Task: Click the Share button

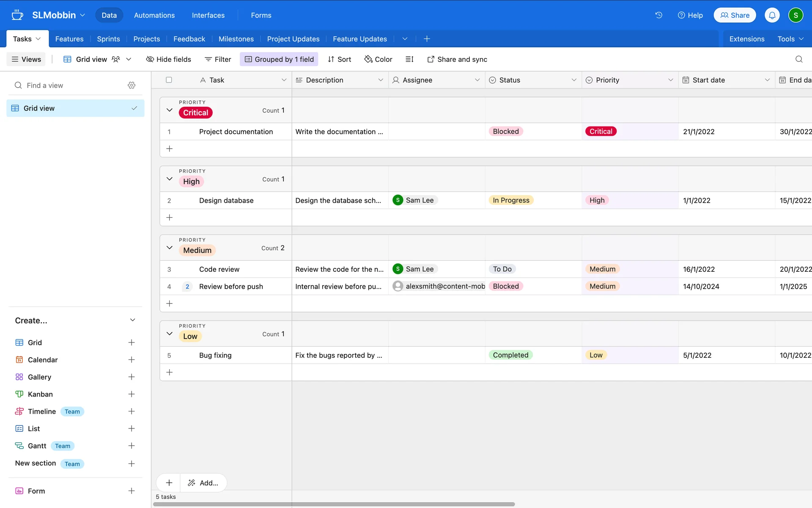Action: coord(735,15)
